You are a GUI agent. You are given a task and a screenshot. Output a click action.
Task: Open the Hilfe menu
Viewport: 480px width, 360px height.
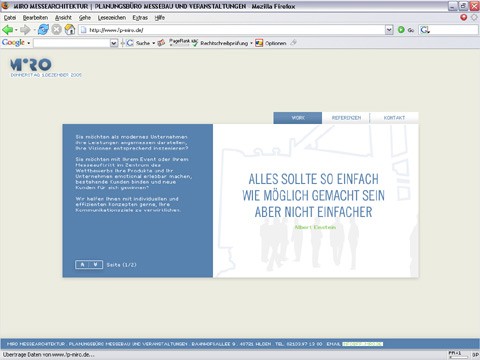point(160,18)
